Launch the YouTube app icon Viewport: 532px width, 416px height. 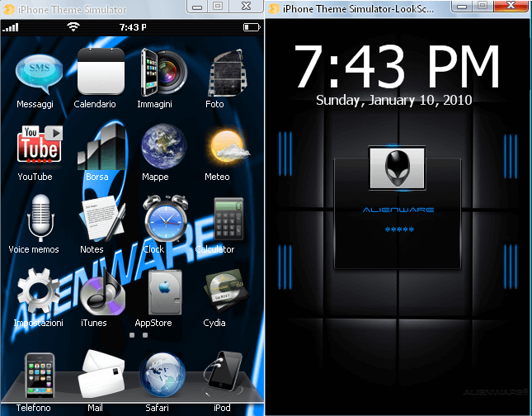[40, 144]
